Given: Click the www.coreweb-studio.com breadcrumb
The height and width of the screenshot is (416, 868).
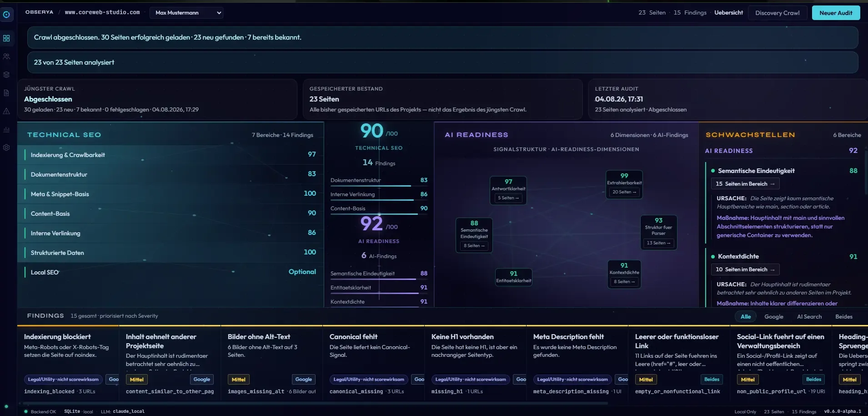Looking at the screenshot, I should click(x=102, y=12).
